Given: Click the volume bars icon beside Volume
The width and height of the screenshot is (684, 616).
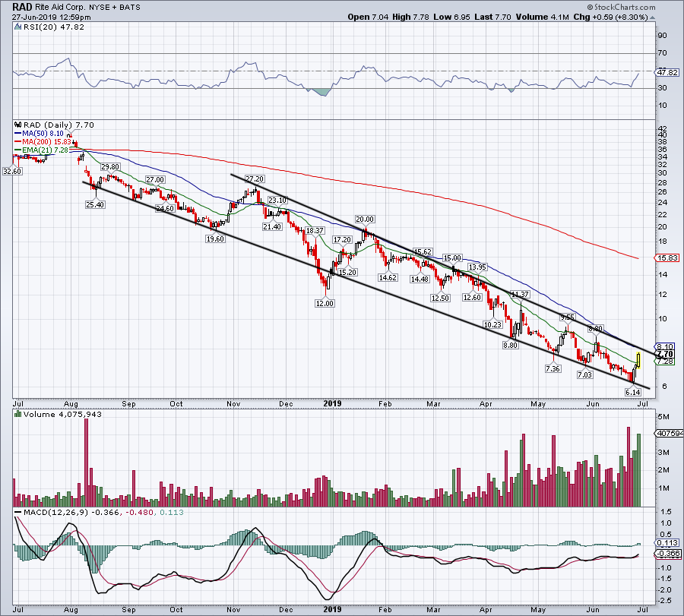Looking at the screenshot, I should coord(18,414).
